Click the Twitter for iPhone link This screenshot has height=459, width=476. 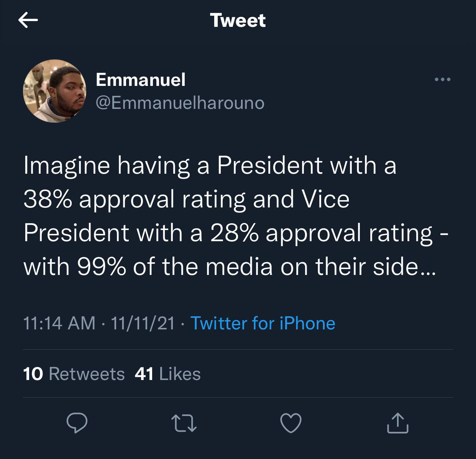click(263, 323)
